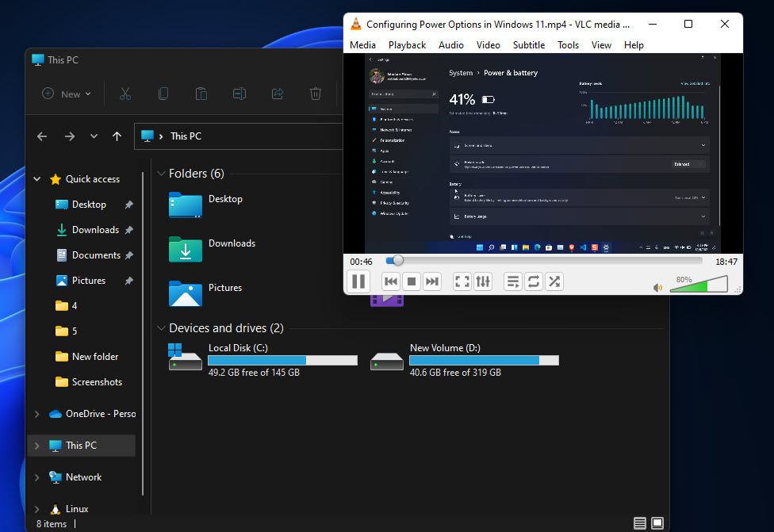Expand the Linux tree node
The image size is (774, 532).
37,509
